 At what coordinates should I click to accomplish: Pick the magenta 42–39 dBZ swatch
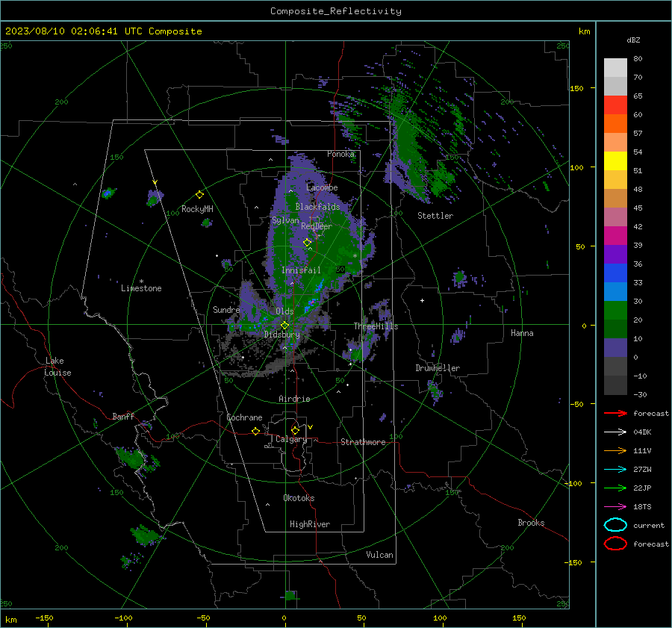pyautogui.click(x=615, y=236)
